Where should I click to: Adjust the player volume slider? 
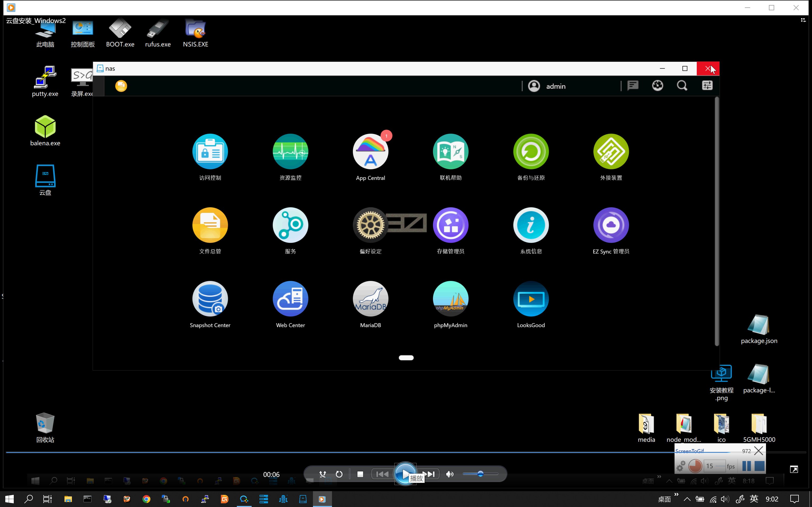(480, 474)
